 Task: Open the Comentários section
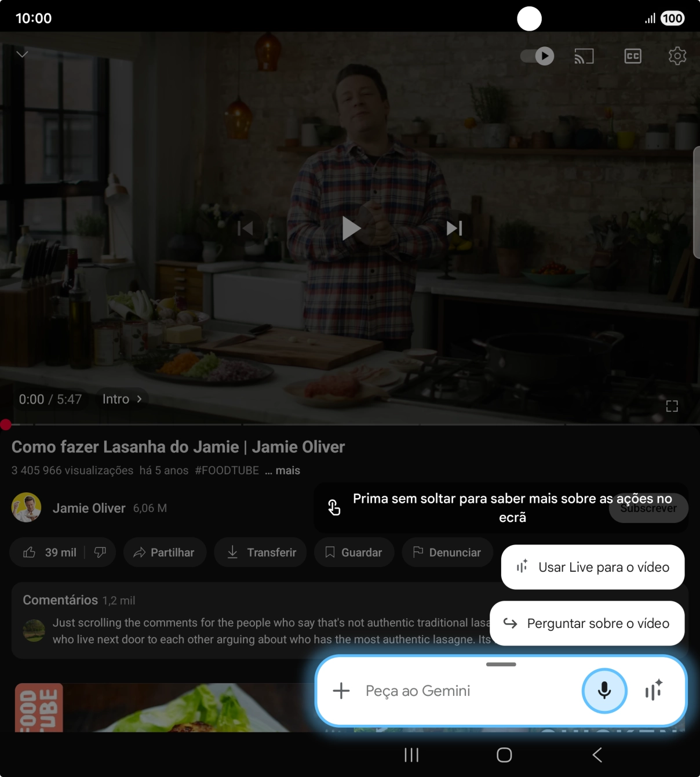[x=60, y=600]
